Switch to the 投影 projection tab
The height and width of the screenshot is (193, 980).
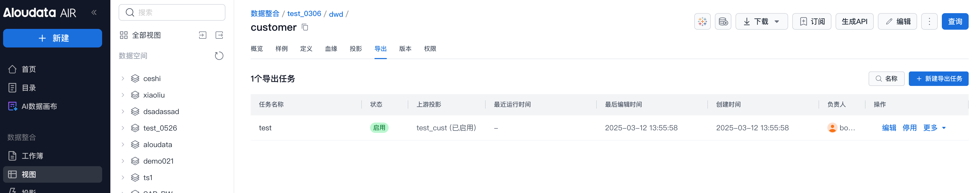(x=356, y=49)
